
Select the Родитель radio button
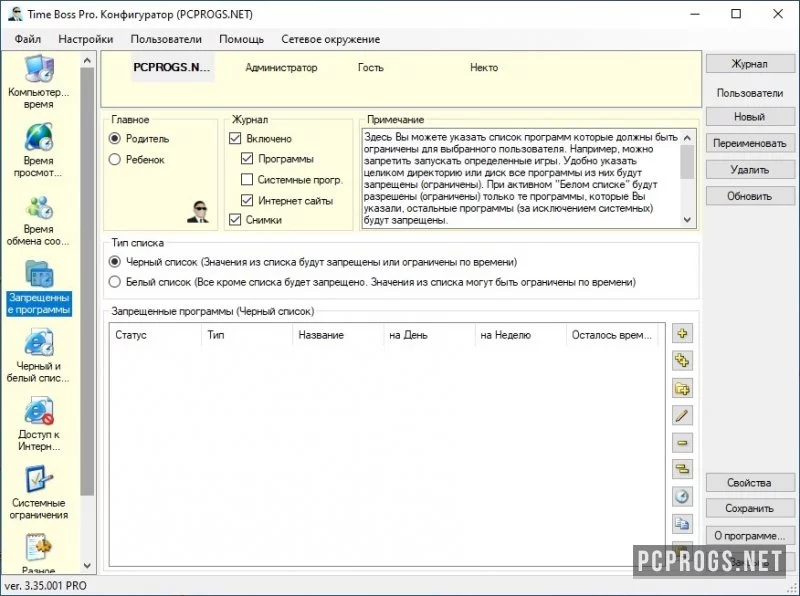click(115, 139)
